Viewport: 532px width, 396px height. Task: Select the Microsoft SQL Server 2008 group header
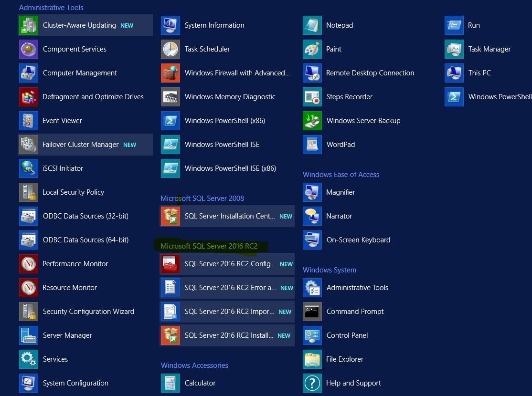(x=202, y=198)
